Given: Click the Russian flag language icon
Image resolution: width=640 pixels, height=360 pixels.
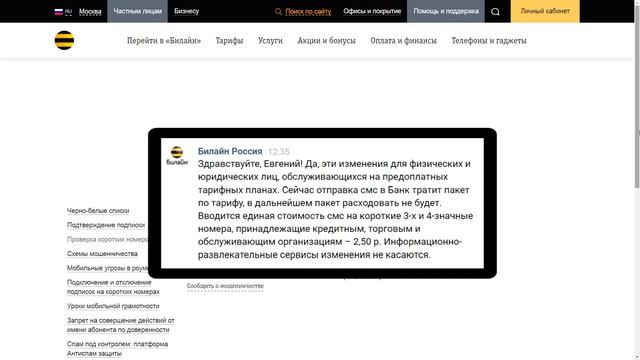Looking at the screenshot, I should (x=59, y=11).
